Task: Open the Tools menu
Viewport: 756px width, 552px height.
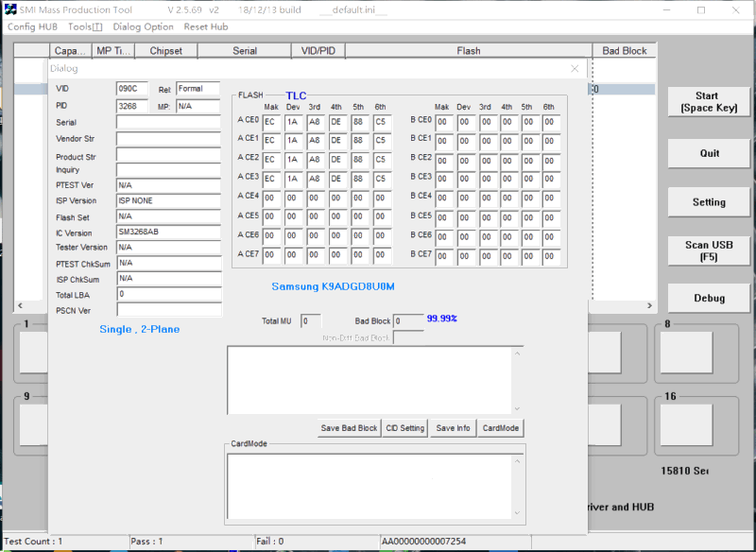Action: pyautogui.click(x=85, y=26)
